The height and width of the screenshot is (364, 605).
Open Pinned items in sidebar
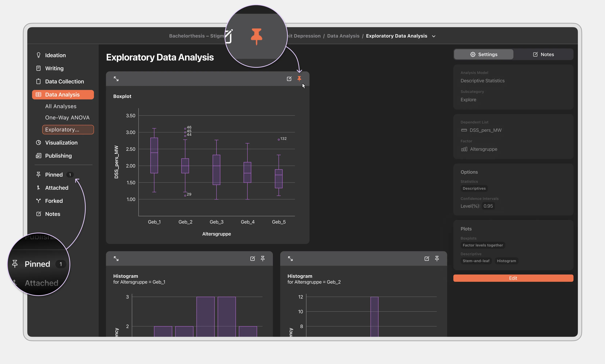click(54, 175)
